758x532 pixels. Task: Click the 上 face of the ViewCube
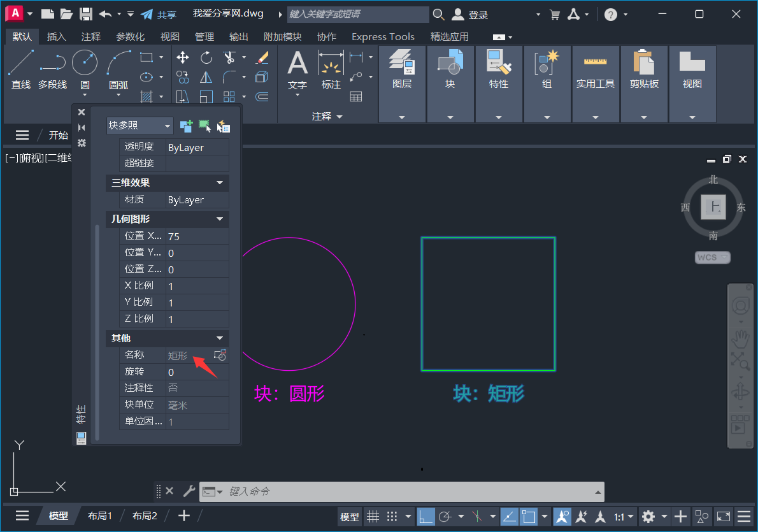(713, 207)
